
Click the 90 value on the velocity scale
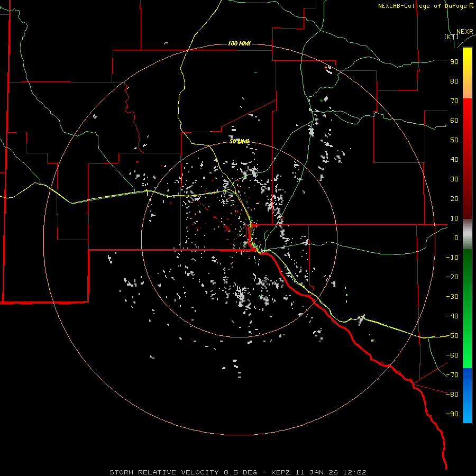[x=454, y=62]
